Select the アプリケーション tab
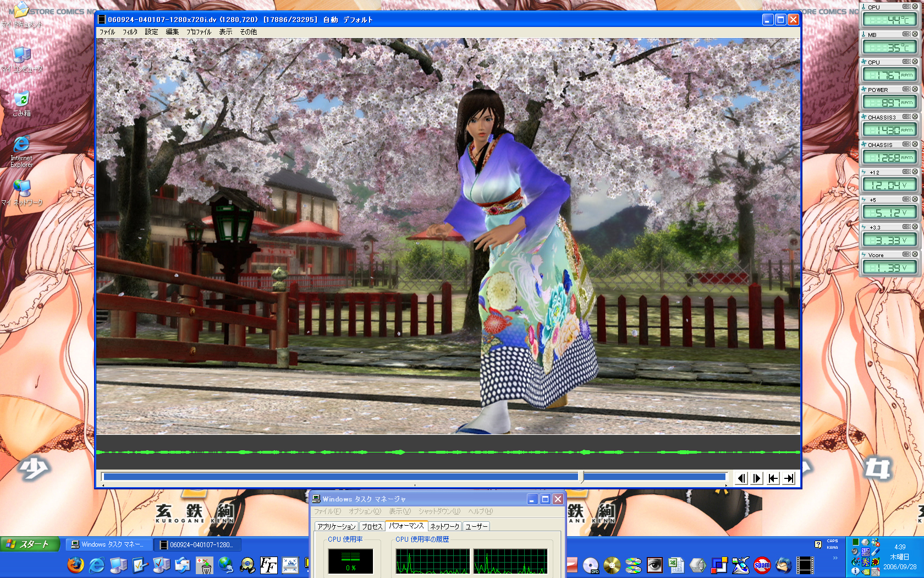This screenshot has height=578, width=924. pyautogui.click(x=336, y=527)
